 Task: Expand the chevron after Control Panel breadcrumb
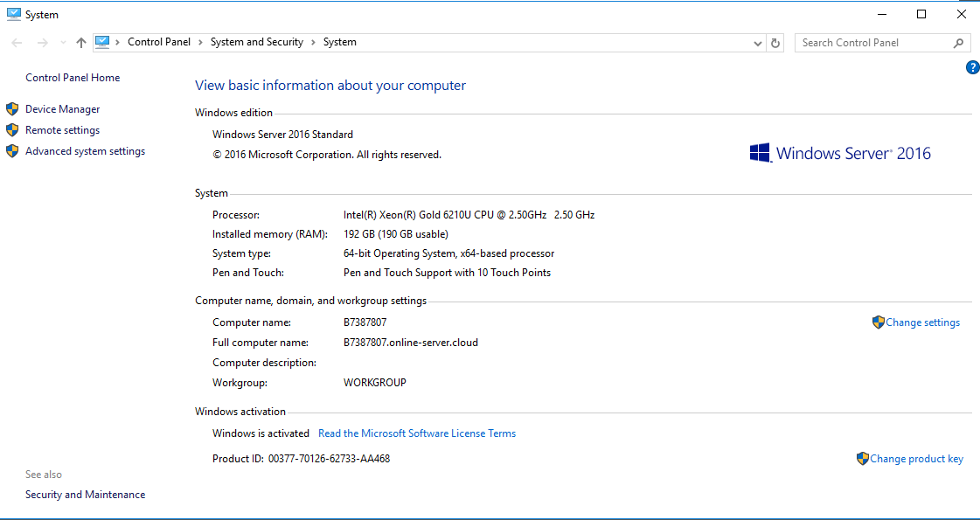coord(200,42)
